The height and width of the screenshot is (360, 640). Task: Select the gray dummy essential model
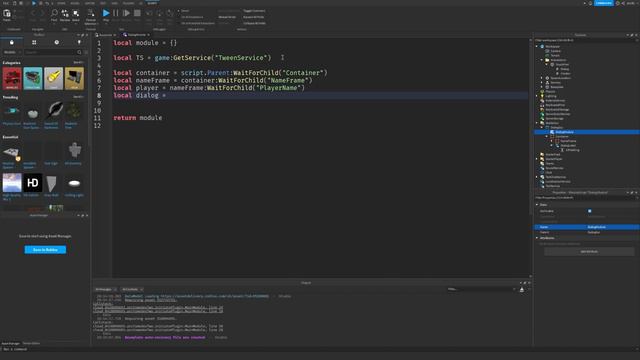pos(74,151)
